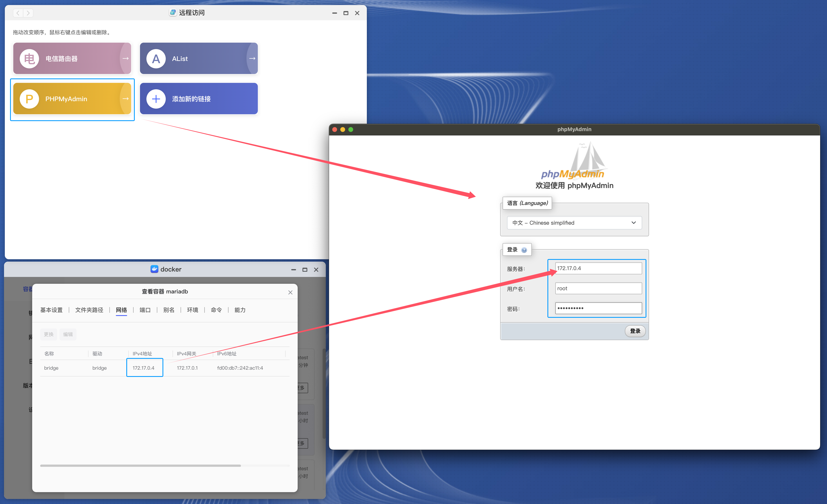Click the AList circular A icon
The image size is (827, 504).
tap(156, 59)
